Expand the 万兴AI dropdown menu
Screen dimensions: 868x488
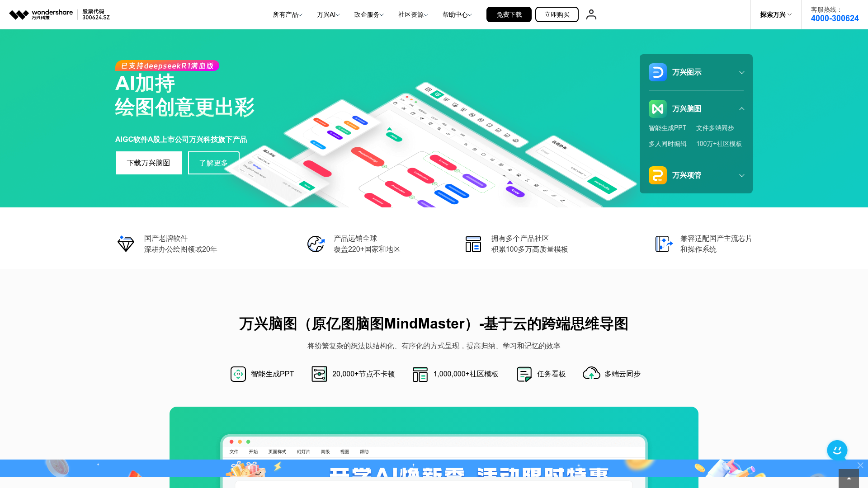[x=328, y=14]
